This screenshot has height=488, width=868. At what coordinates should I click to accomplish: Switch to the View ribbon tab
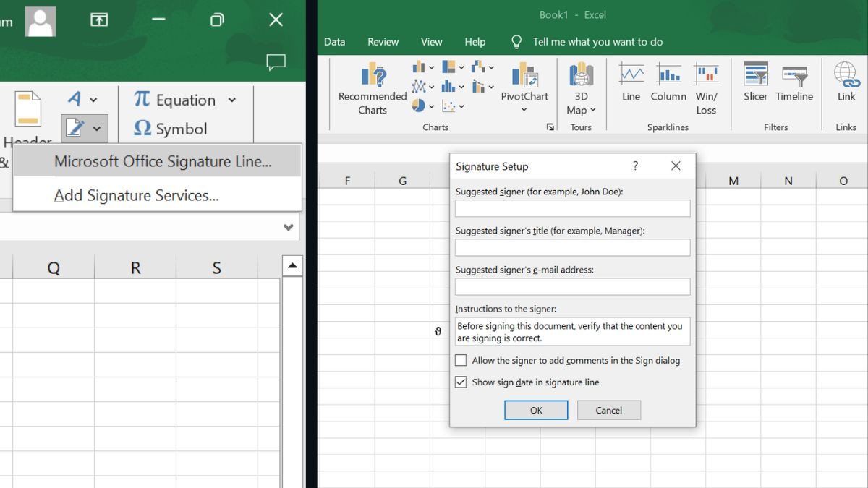pyautogui.click(x=431, y=42)
